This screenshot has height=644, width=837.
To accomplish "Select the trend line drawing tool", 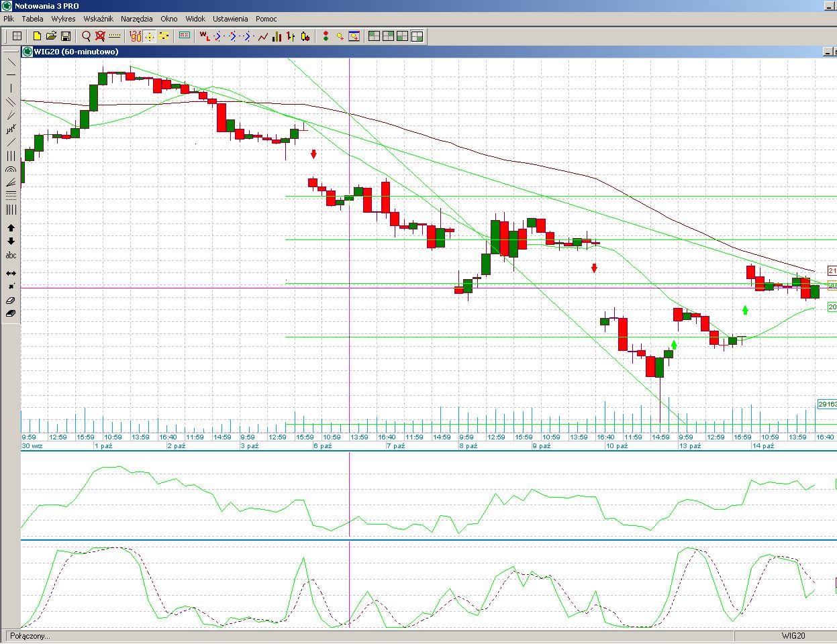I will click(x=11, y=62).
